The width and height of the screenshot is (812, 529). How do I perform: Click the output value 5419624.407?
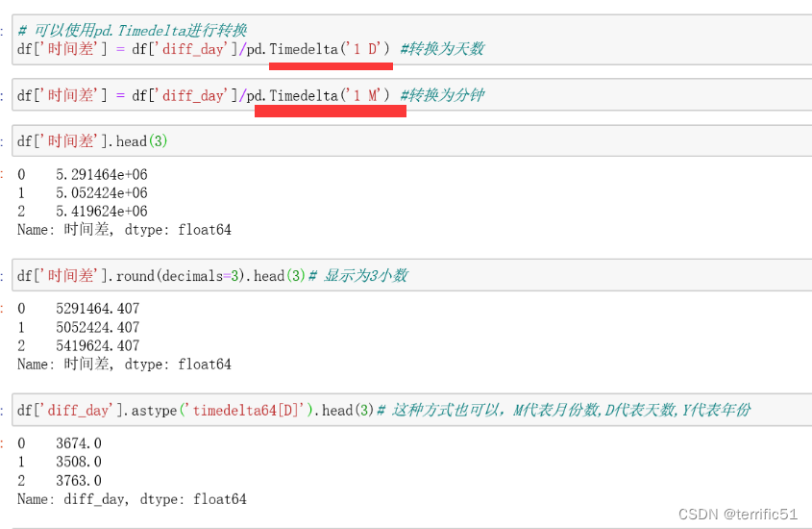click(x=98, y=345)
